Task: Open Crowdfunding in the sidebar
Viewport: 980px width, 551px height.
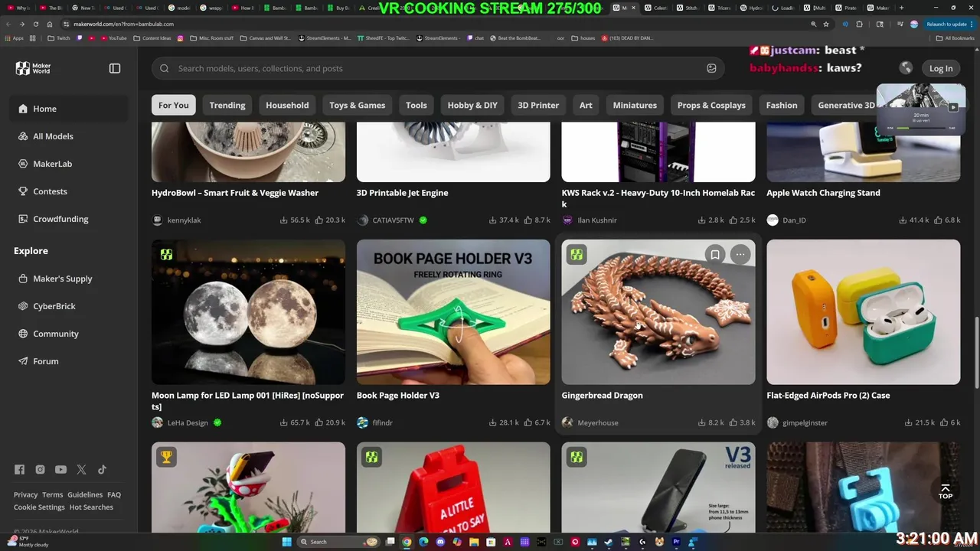Action: (69, 219)
